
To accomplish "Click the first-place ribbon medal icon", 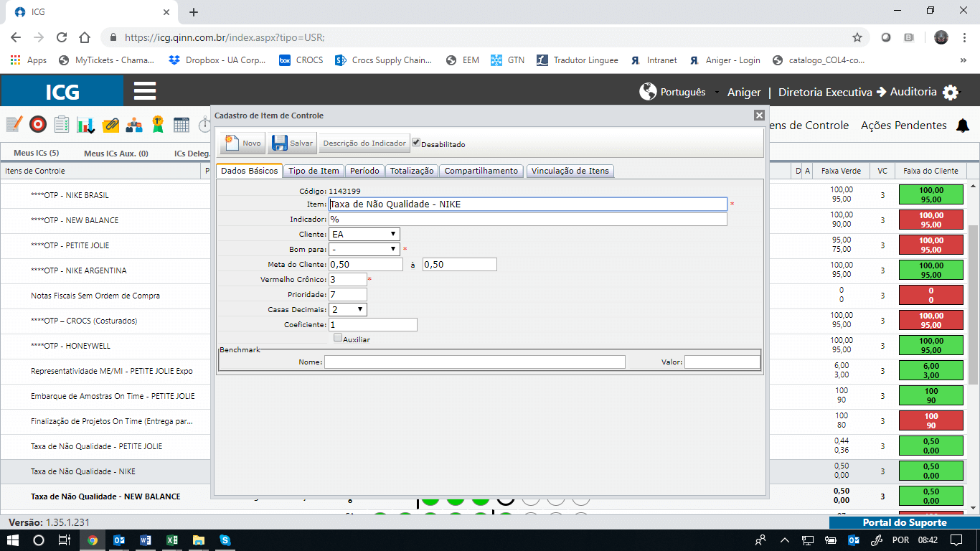I will click(158, 124).
